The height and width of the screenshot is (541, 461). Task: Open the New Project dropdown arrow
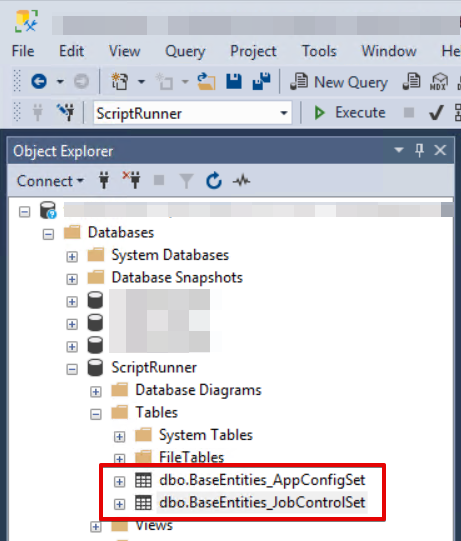[x=141, y=82]
